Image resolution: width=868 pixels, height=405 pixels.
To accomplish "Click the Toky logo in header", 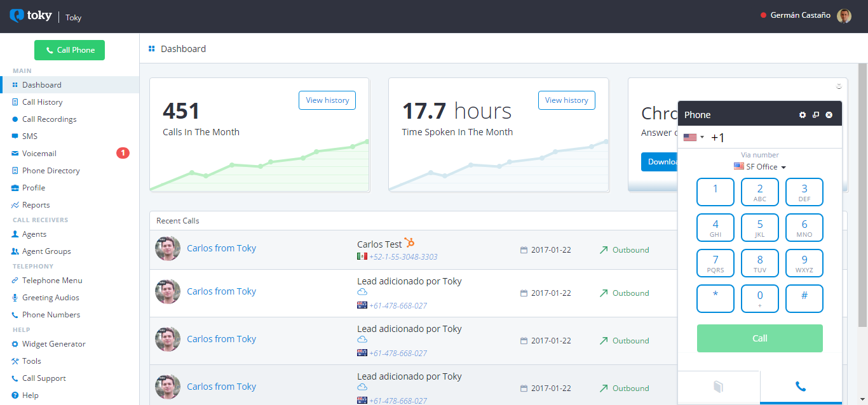I will click(x=31, y=16).
